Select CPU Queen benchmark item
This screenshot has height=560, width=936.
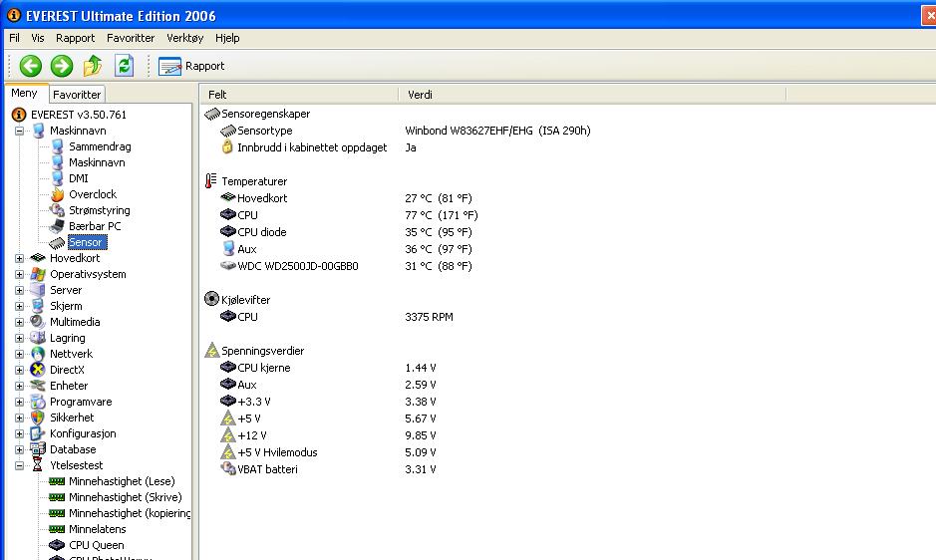96,545
